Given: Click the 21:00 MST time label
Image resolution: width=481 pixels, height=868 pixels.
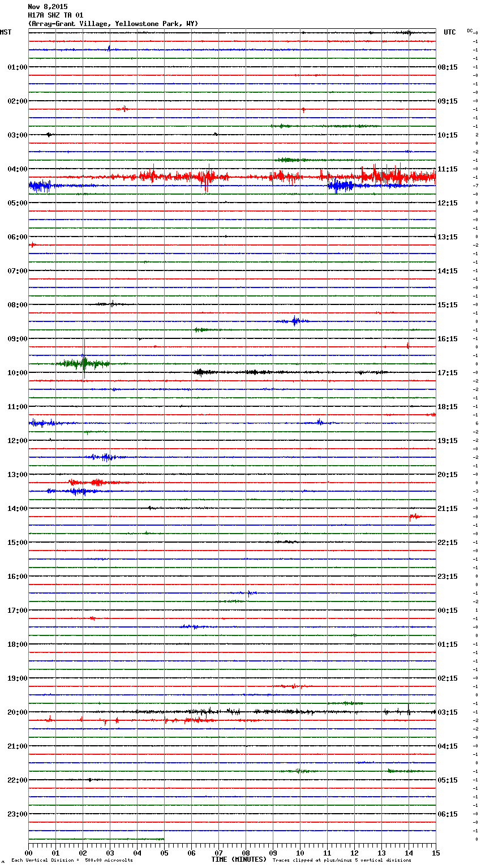Looking at the screenshot, I should pos(18,746).
